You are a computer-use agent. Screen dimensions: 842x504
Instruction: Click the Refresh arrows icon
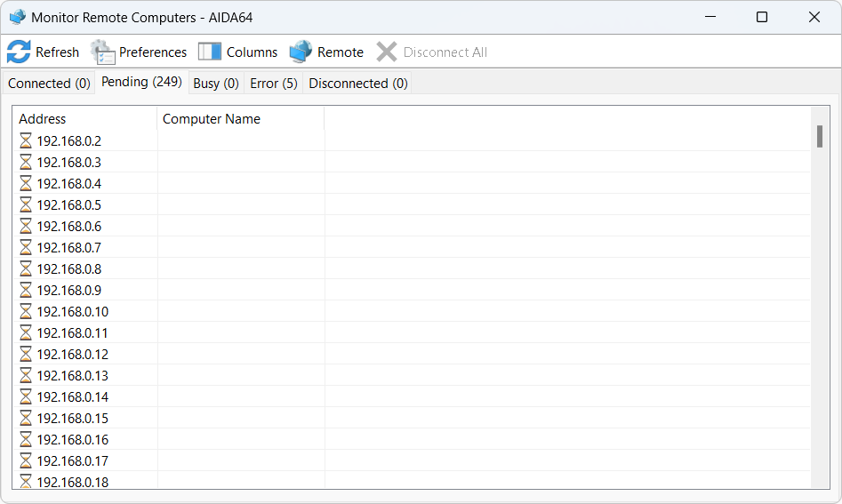pos(19,52)
